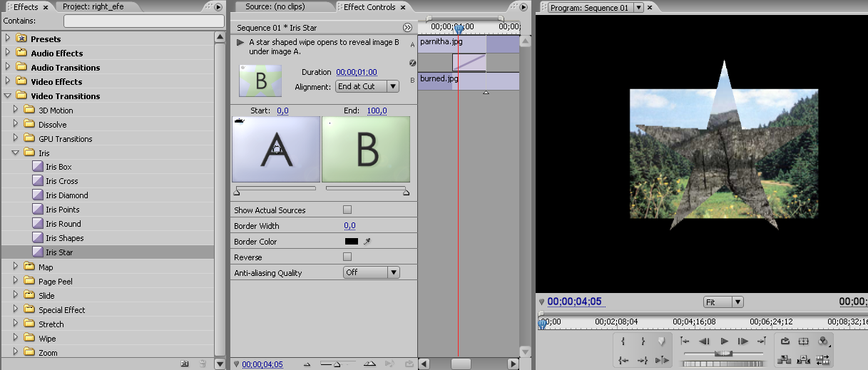Click the shuttle slider in Program monitor
The height and width of the screenshot is (370, 868).
coord(723,354)
